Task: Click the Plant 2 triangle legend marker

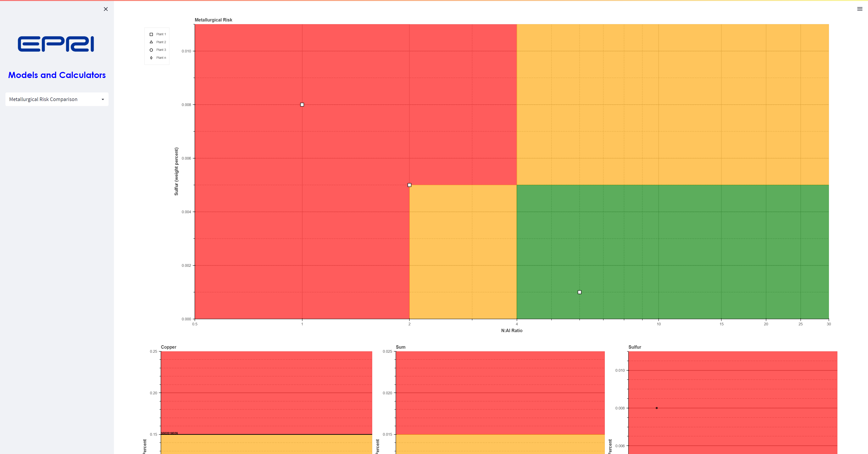Action: click(151, 42)
